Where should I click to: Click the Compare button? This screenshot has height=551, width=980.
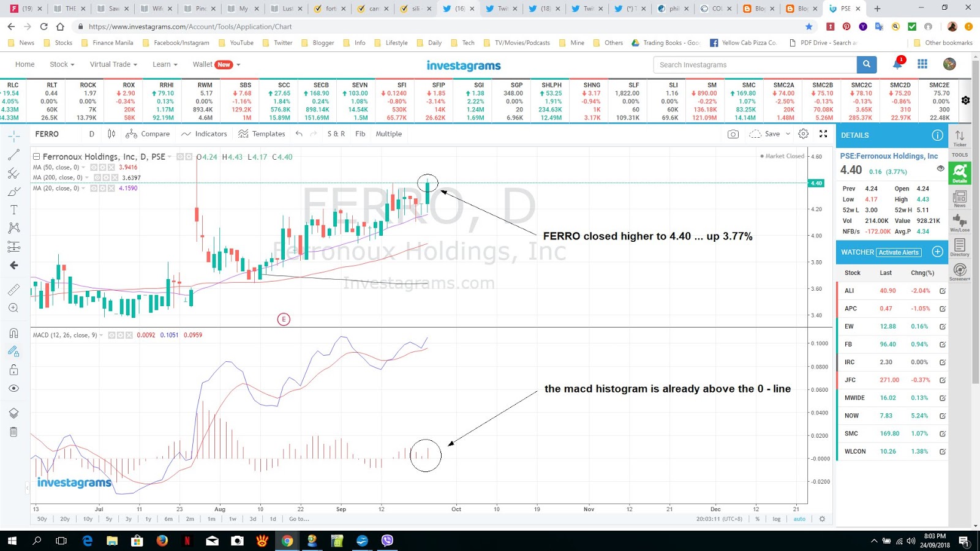148,133
